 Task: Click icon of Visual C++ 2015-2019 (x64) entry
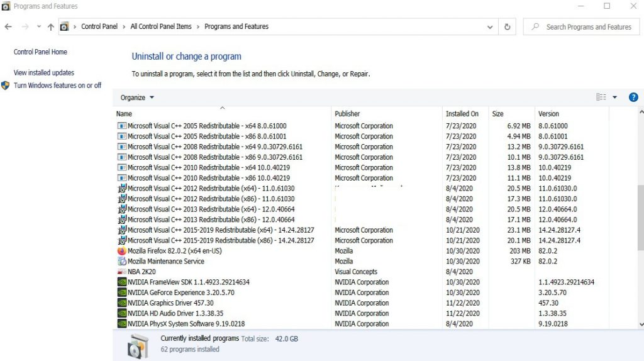tap(121, 230)
